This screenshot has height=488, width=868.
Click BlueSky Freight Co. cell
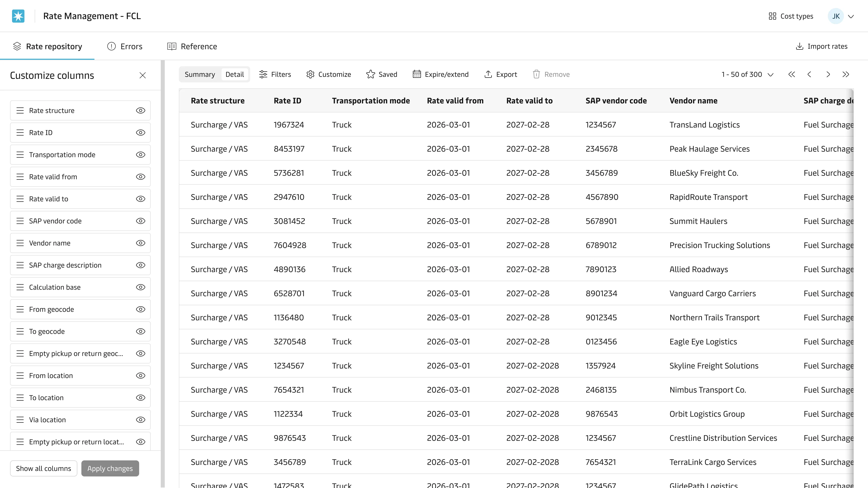pos(704,173)
